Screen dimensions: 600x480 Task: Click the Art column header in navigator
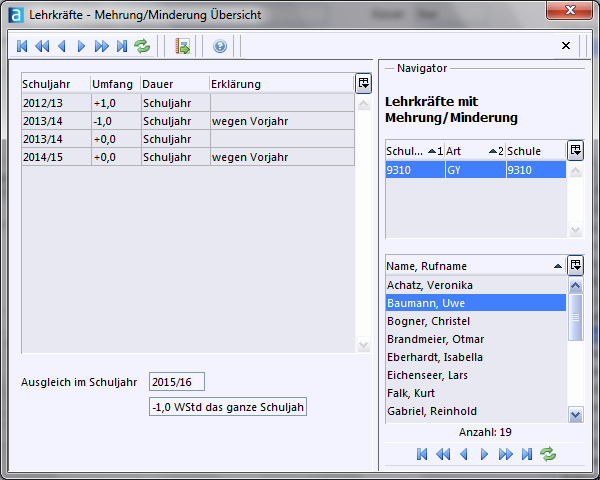[475, 151]
